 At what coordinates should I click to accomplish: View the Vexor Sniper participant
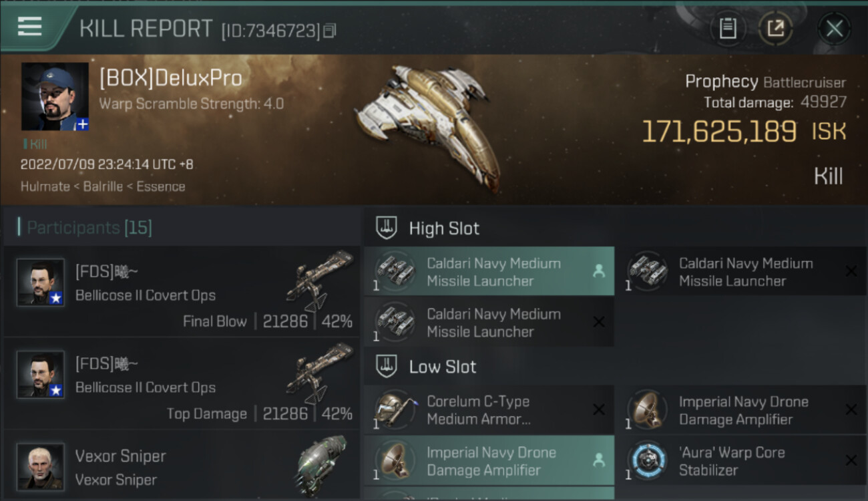click(182, 468)
